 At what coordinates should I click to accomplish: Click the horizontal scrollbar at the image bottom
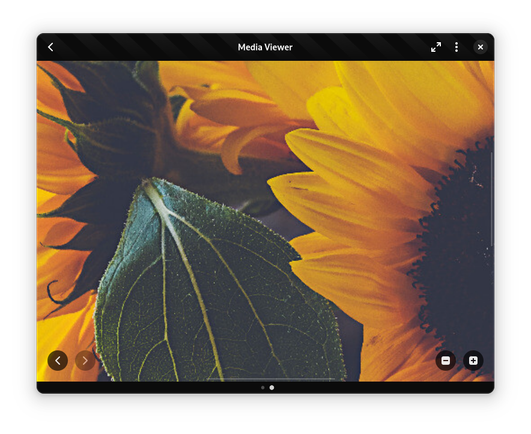(271, 379)
